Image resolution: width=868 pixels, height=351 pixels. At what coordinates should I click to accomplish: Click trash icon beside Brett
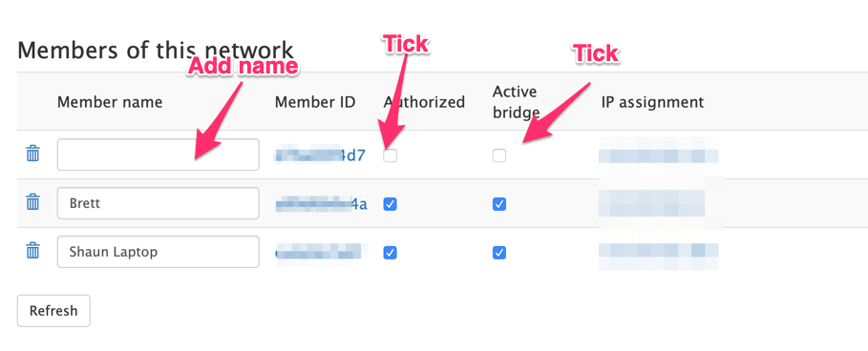pos(33,202)
